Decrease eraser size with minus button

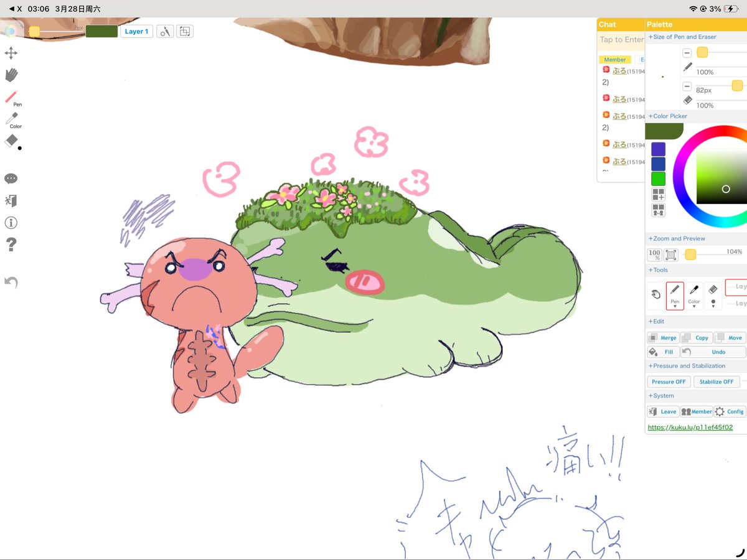point(687,86)
